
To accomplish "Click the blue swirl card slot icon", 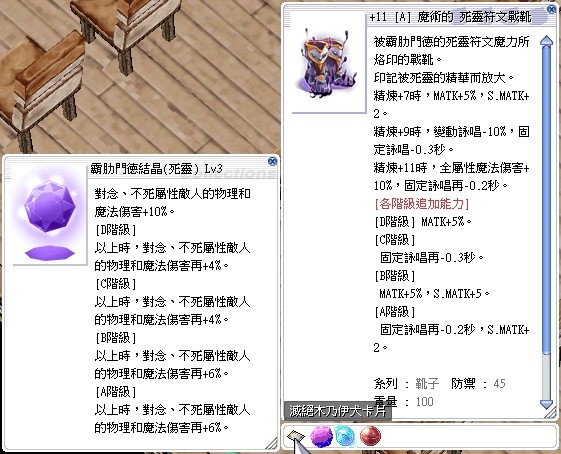I will pyautogui.click(x=345, y=436).
